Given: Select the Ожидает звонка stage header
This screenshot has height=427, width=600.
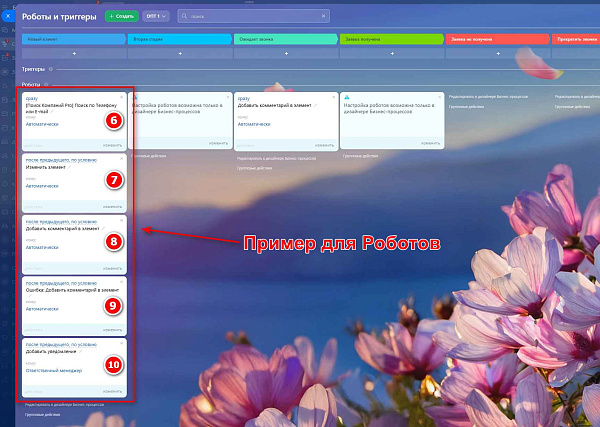Looking at the screenshot, I should (x=286, y=39).
